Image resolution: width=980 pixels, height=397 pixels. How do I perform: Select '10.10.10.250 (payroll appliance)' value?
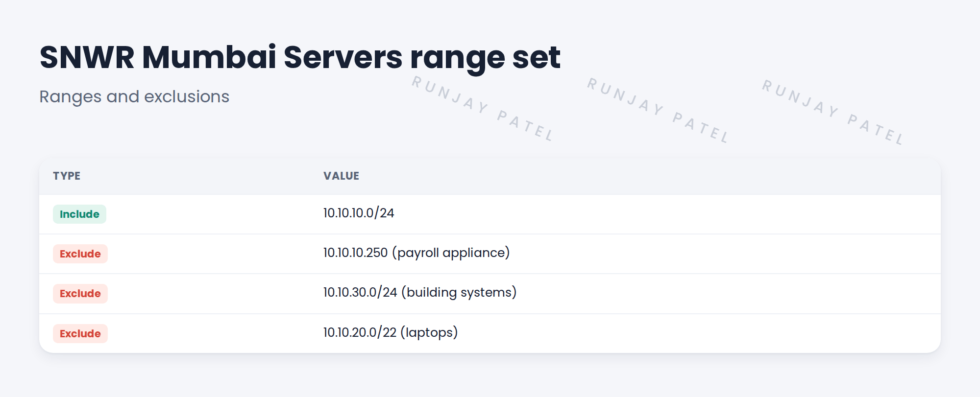416,253
